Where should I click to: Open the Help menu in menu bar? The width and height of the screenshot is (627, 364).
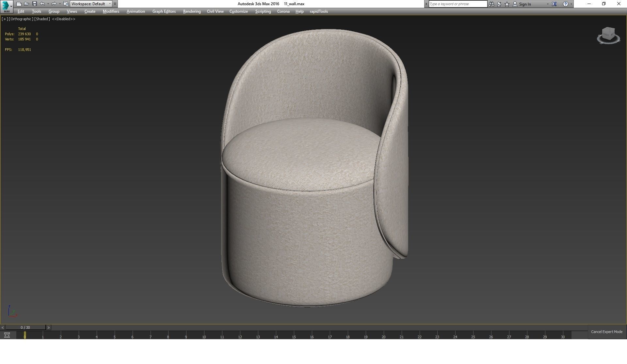pos(299,11)
